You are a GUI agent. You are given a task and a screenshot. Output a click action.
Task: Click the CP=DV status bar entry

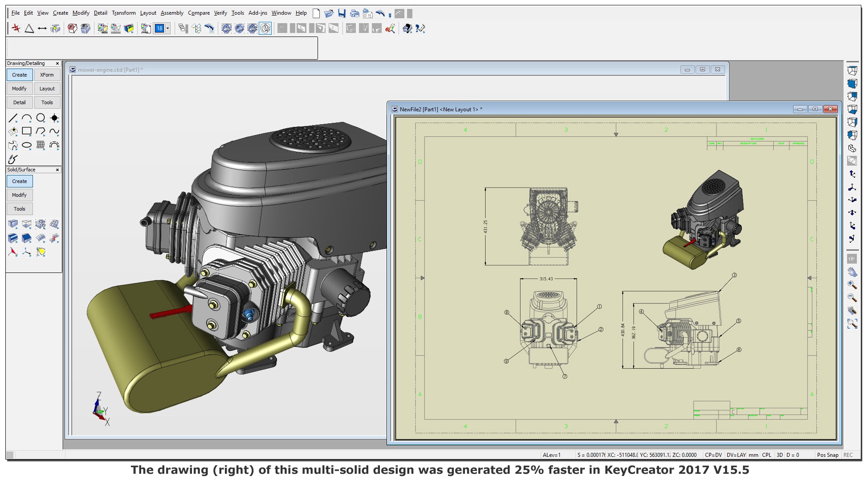coord(713,455)
